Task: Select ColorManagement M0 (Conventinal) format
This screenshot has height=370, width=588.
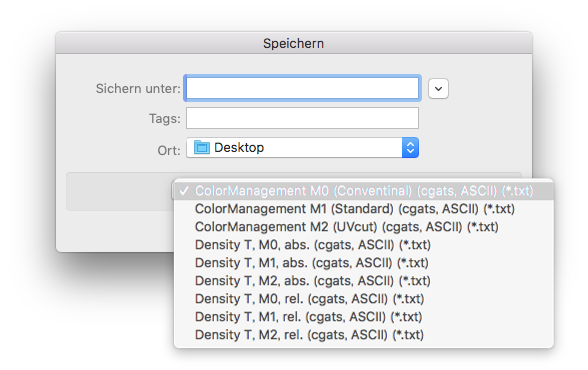Action: [x=363, y=191]
